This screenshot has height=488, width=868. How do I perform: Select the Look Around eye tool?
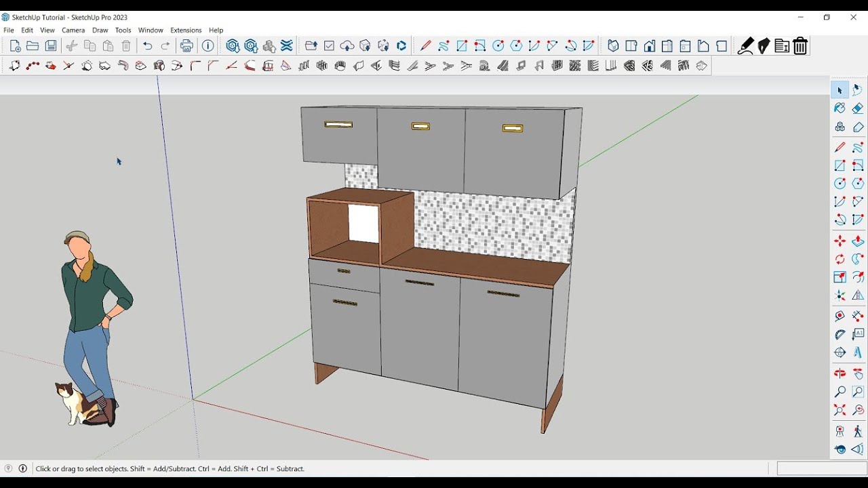click(840, 449)
